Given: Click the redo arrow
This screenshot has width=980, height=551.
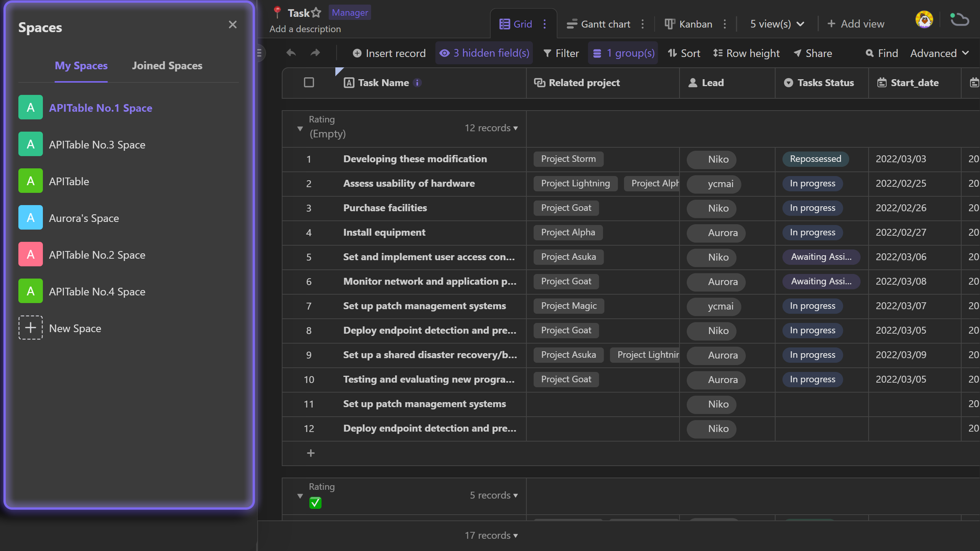Looking at the screenshot, I should (315, 53).
